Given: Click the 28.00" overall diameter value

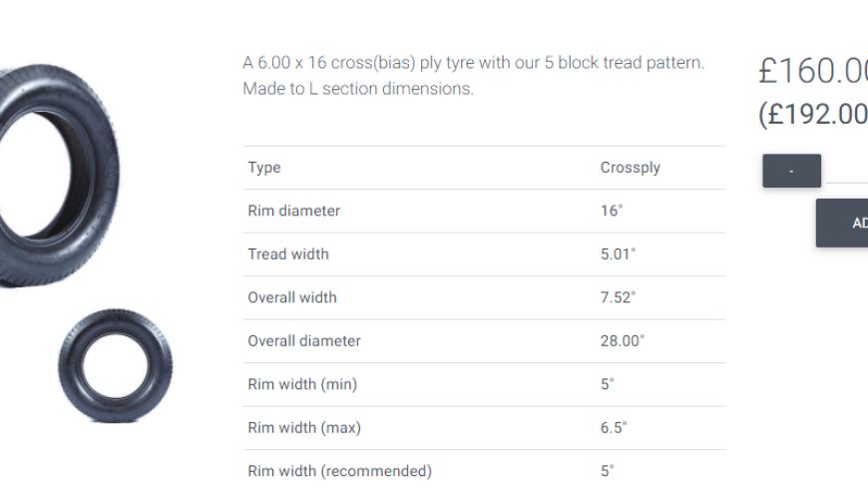Looking at the screenshot, I should [622, 341].
